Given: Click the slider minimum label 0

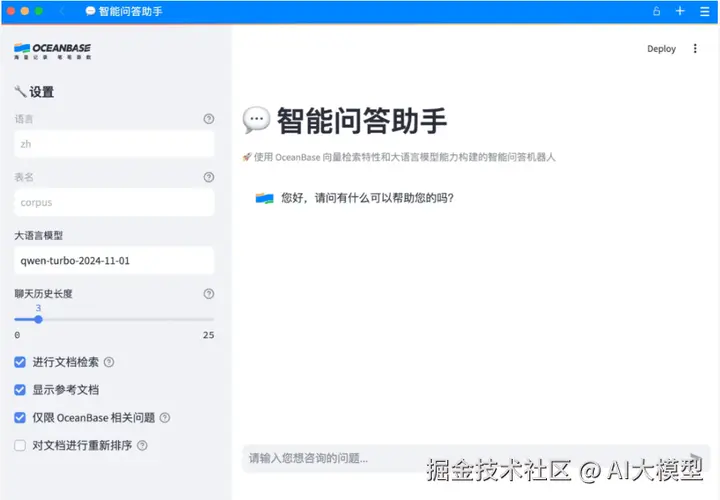Looking at the screenshot, I should 17,335.
